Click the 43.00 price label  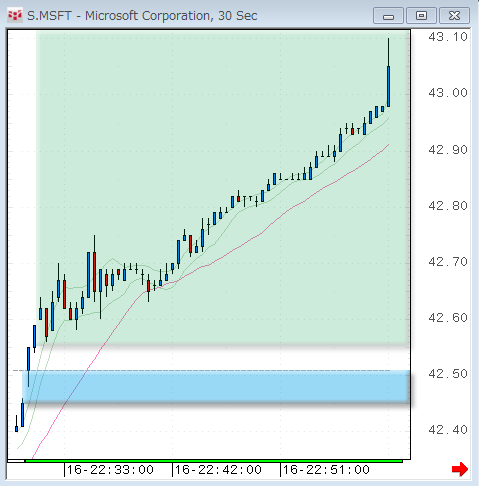[x=448, y=93]
